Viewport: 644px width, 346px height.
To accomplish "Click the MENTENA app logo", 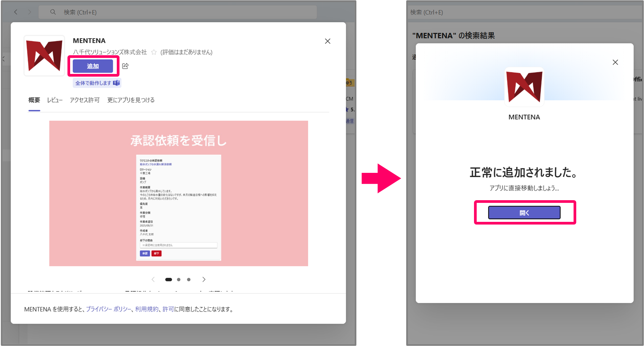I will click(x=44, y=56).
